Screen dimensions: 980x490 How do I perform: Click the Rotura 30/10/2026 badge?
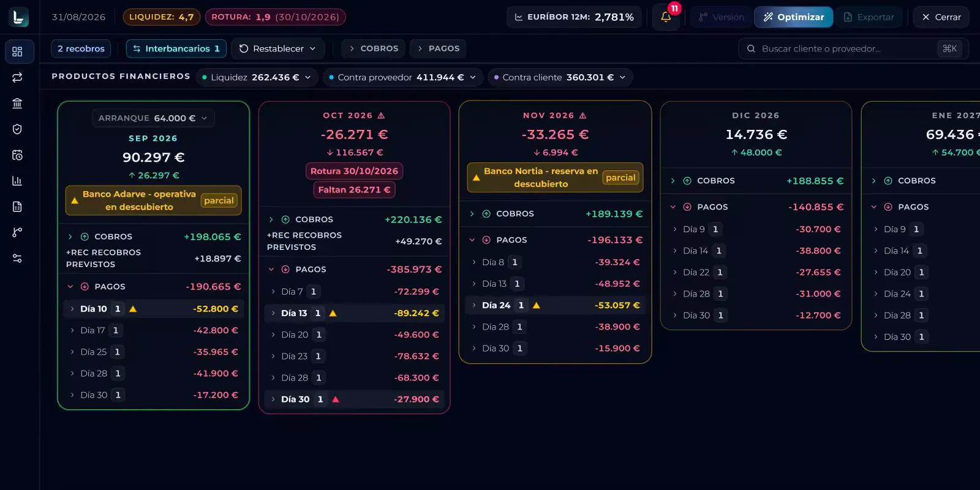tap(354, 171)
